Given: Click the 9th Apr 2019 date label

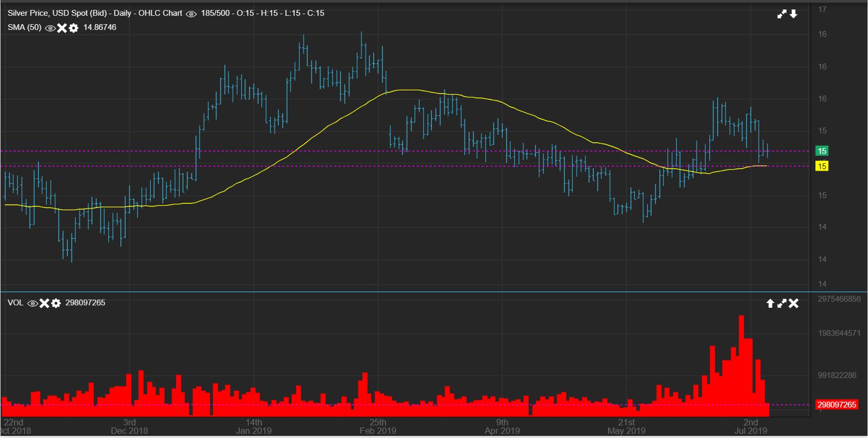Looking at the screenshot, I should (502, 426).
